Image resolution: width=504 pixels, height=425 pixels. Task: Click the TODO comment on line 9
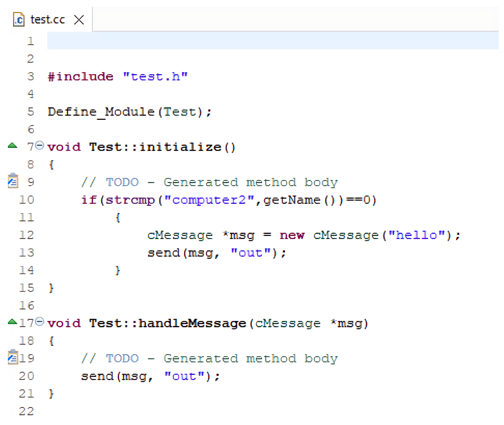pos(210,182)
